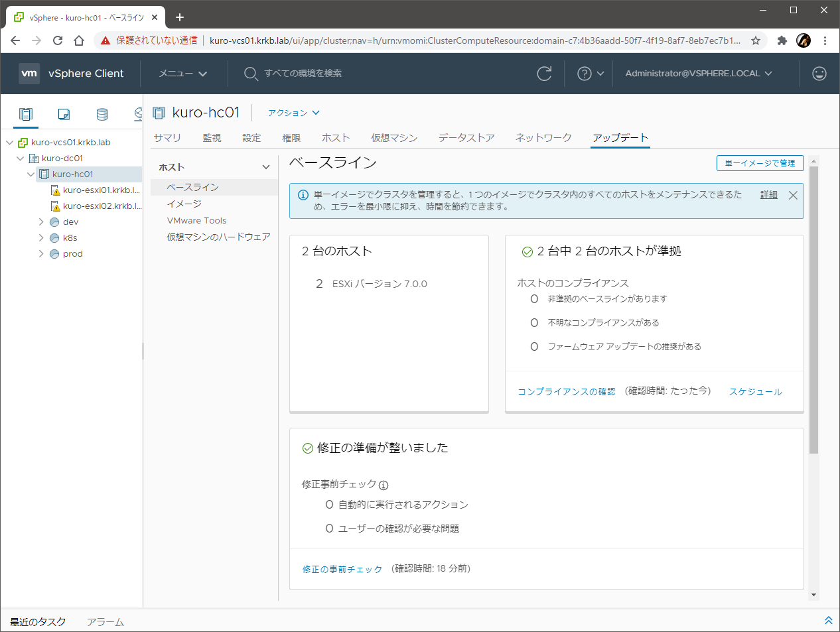Screen dimensions: 840x632
Task: Switch to the 仮想マシン tab
Action: [x=393, y=138]
